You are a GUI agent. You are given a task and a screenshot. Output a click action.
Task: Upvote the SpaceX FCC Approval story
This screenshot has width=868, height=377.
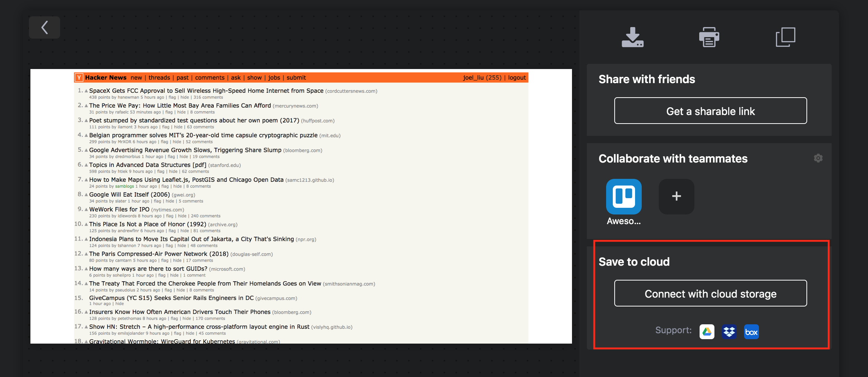(x=86, y=90)
